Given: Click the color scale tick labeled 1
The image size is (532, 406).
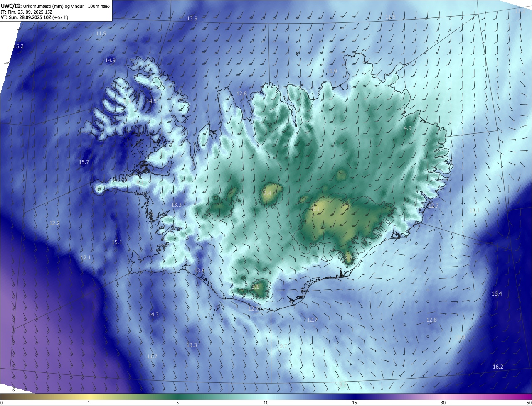Looking at the screenshot, I should (x=89, y=403).
